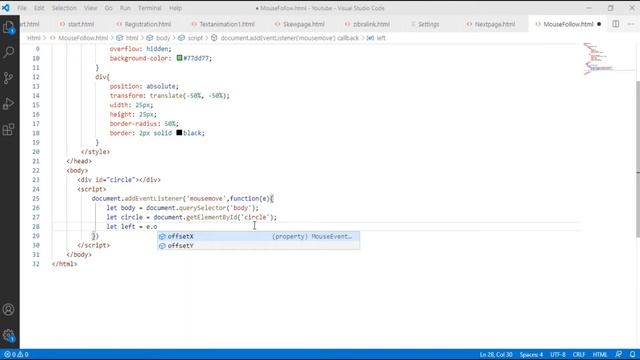Change line ending via CRLF entry
This screenshot has height=360, width=640.
tap(579, 354)
